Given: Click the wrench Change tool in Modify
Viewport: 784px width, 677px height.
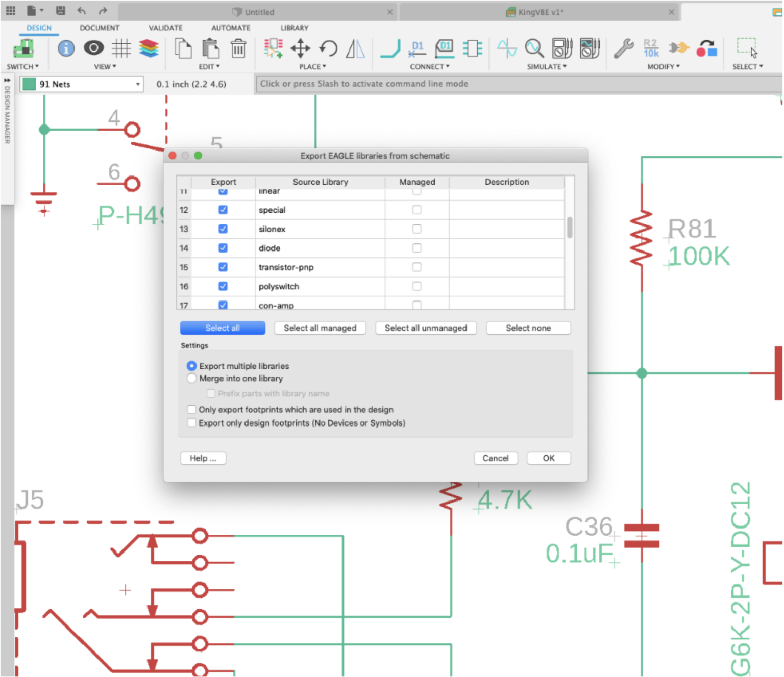Looking at the screenshot, I should coord(623,49).
